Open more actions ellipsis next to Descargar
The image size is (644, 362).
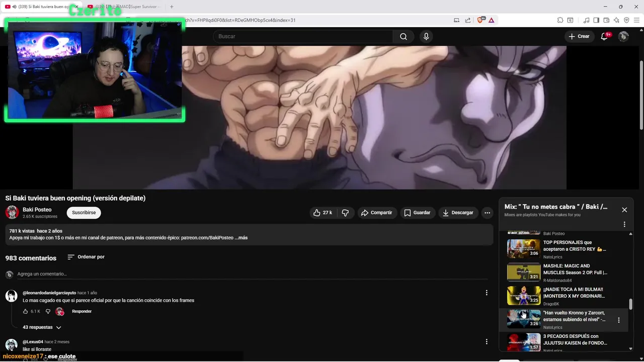coord(487,213)
